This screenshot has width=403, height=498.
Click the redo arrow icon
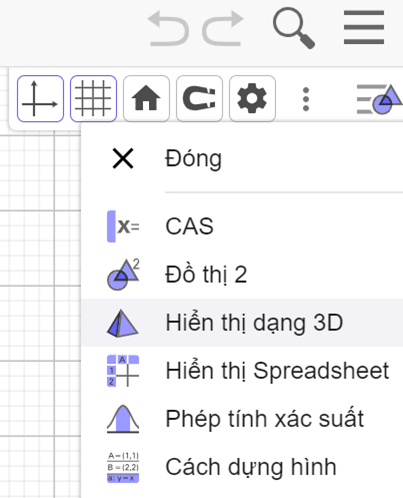(x=223, y=28)
